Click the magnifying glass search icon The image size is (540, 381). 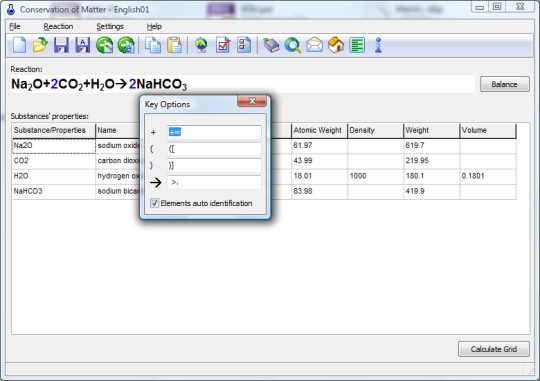293,45
